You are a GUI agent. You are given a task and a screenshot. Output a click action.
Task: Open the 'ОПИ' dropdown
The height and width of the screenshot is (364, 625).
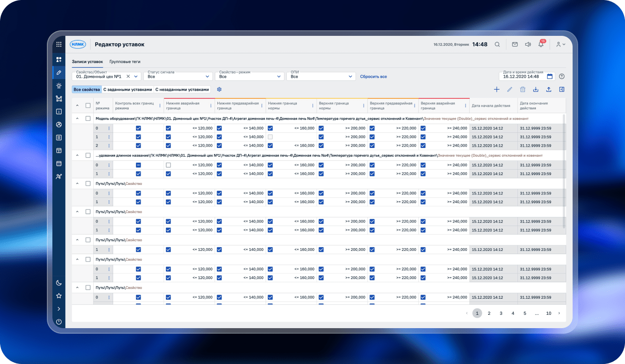pyautogui.click(x=321, y=76)
